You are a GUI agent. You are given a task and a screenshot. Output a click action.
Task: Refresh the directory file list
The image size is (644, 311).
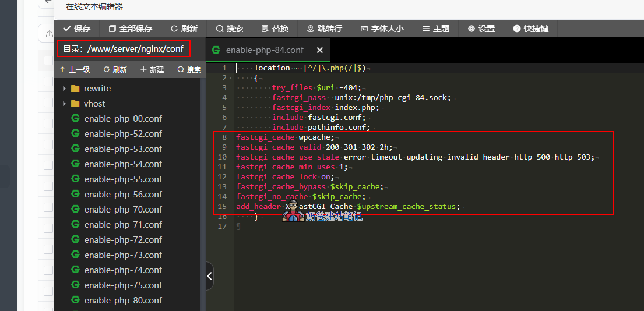[115, 69]
